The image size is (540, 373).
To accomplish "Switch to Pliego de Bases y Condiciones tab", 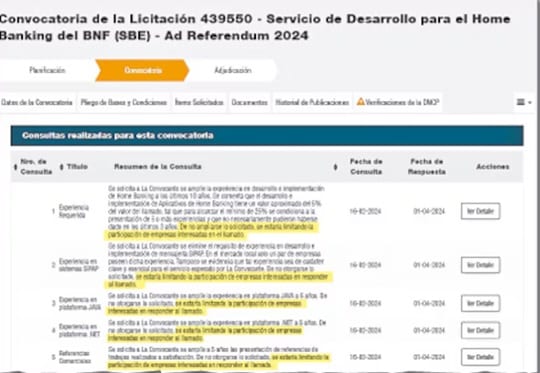I will [x=124, y=102].
